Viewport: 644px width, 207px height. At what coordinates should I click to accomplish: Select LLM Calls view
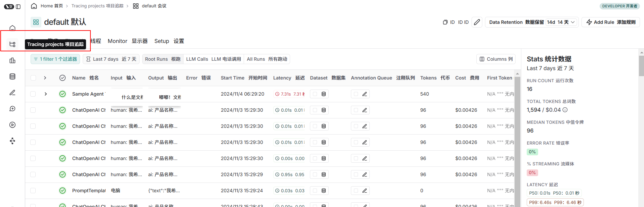tap(213, 59)
